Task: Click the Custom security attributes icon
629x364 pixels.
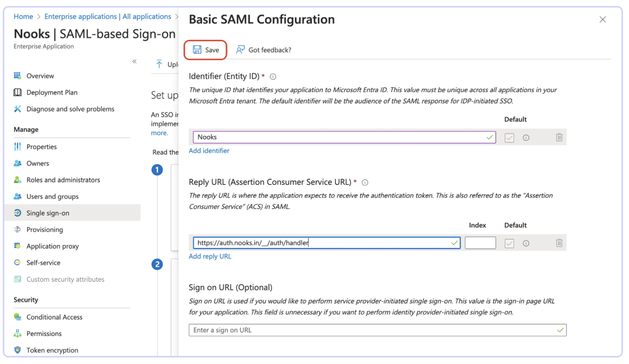Action: [x=17, y=279]
